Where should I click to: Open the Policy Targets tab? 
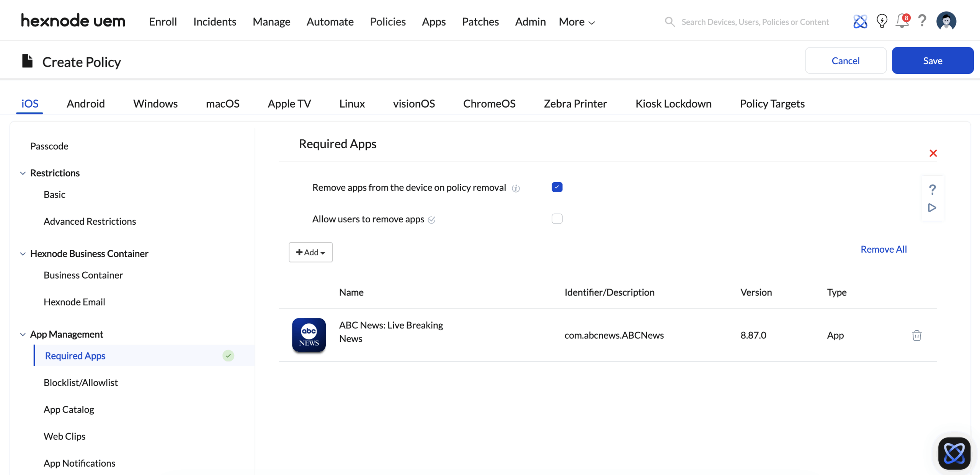[x=772, y=104]
